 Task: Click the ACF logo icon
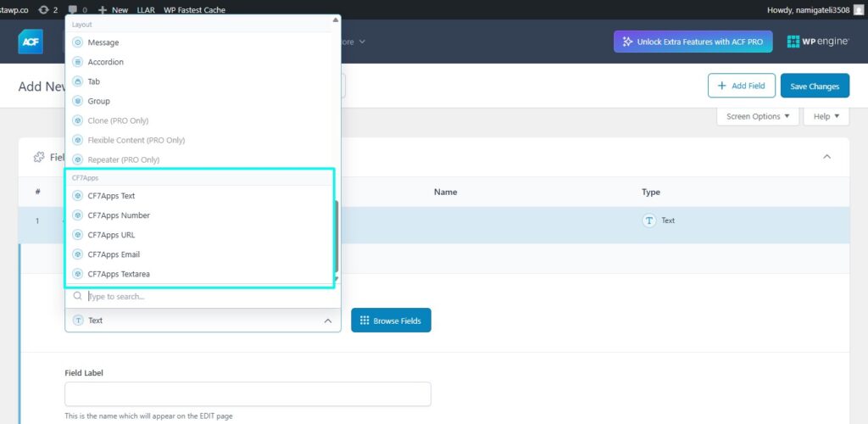[x=31, y=42]
